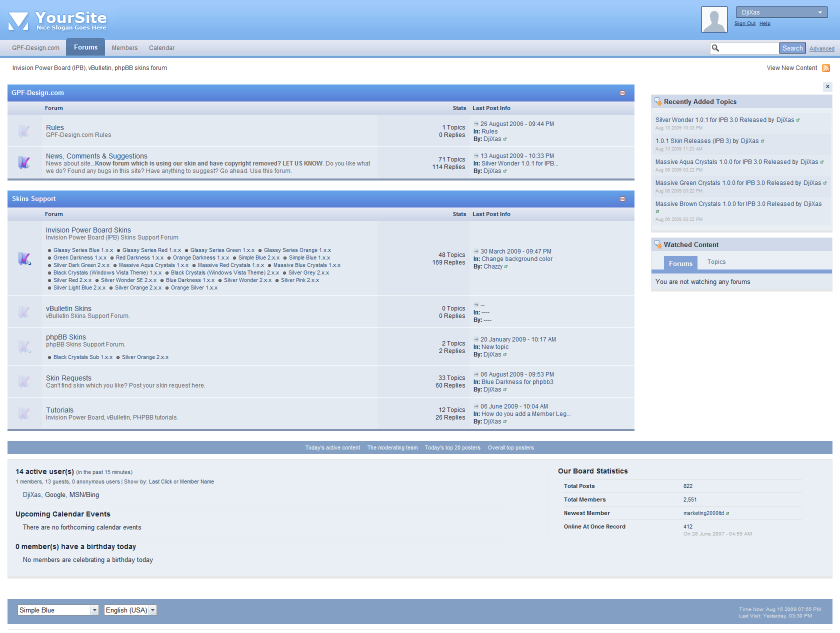840x633 pixels.
Task: Click The moderating team link
Action: (x=392, y=447)
